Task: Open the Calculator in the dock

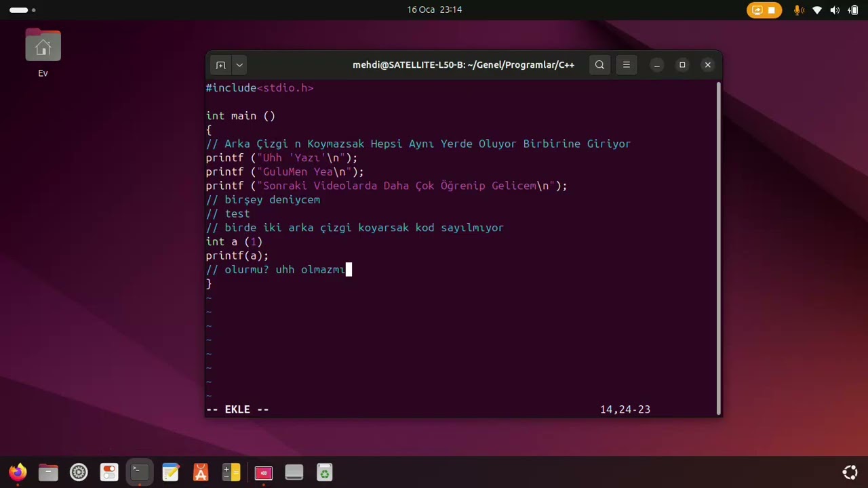Action: click(232, 472)
